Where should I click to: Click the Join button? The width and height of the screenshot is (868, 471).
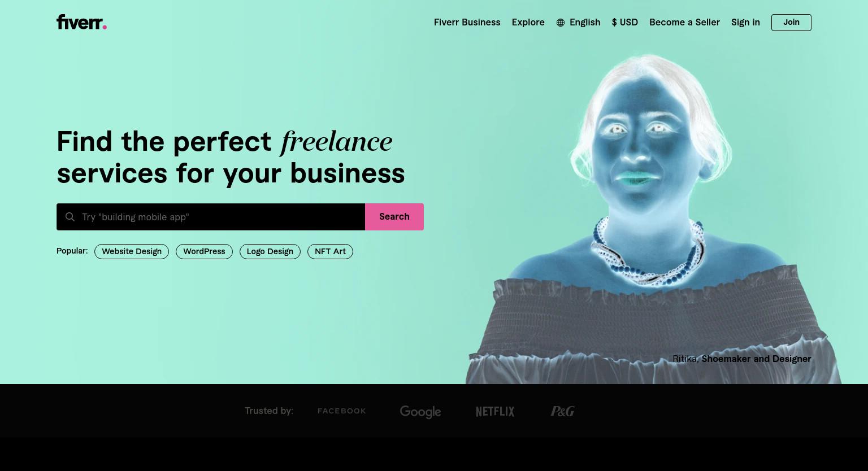point(791,23)
